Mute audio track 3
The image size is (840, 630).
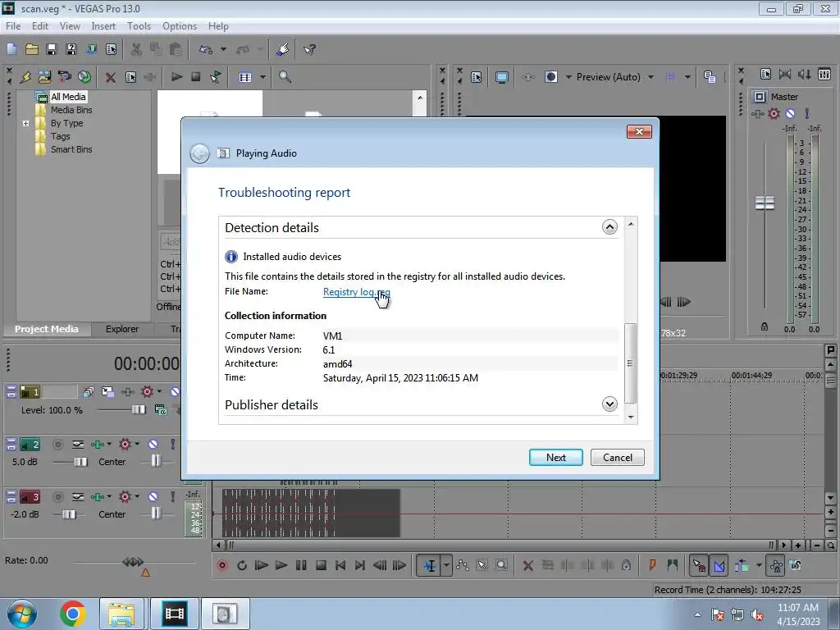click(153, 496)
